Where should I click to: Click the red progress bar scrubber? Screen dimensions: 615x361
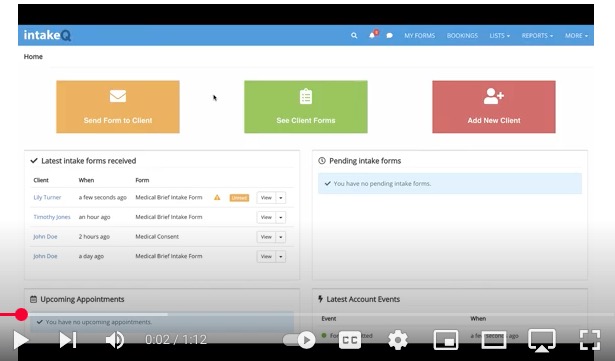(x=21, y=314)
